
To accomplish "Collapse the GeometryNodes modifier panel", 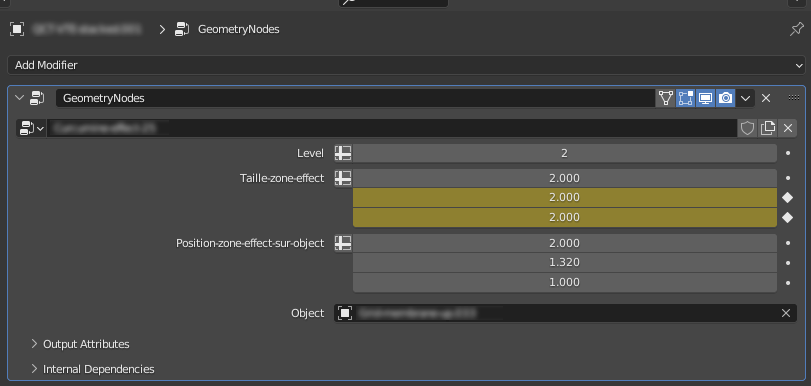I will tap(20, 98).
